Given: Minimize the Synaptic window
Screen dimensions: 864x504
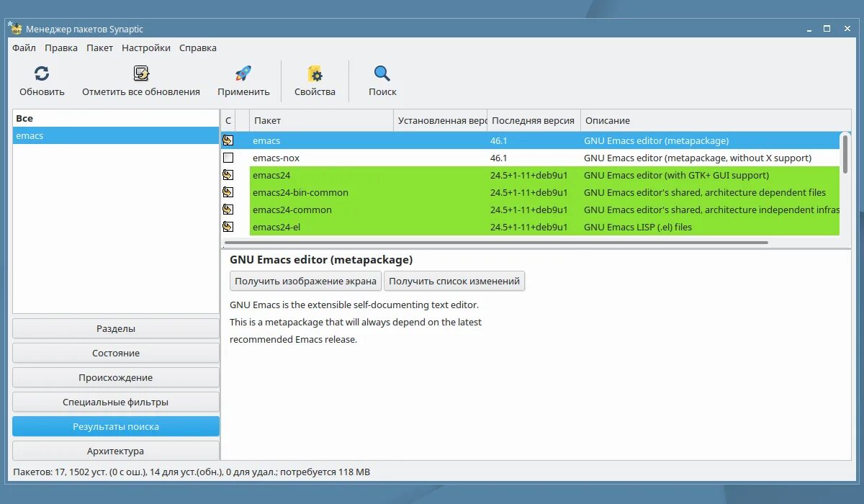Looking at the screenshot, I should [810, 29].
